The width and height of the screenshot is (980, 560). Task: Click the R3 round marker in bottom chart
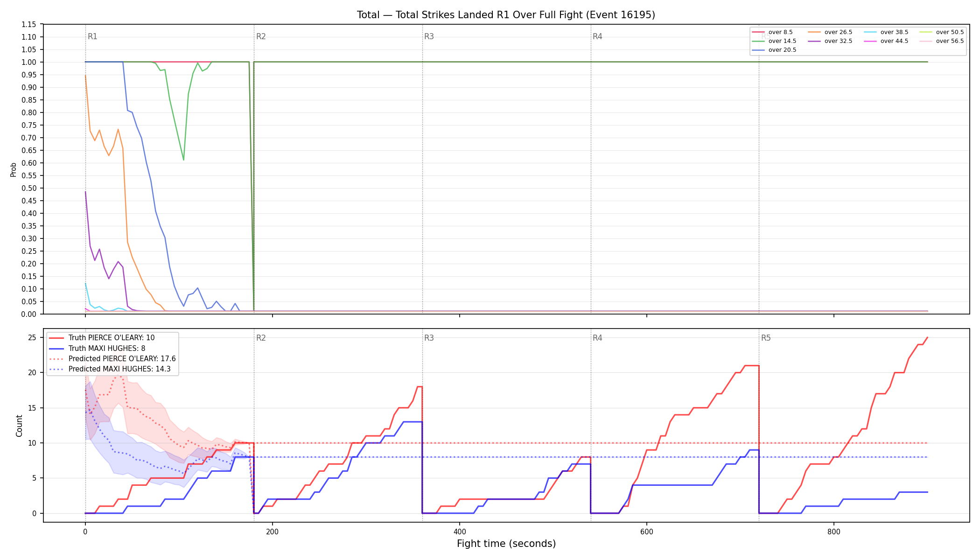pos(429,338)
